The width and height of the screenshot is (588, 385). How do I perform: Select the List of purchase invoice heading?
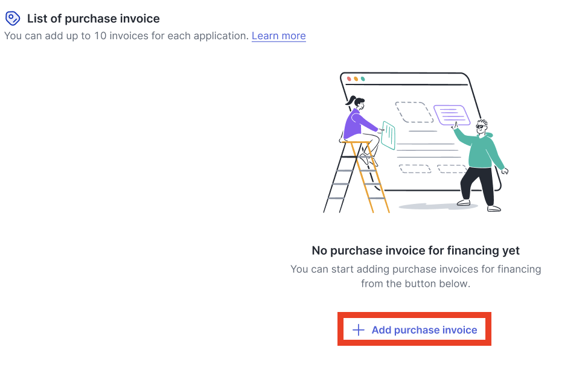(94, 18)
